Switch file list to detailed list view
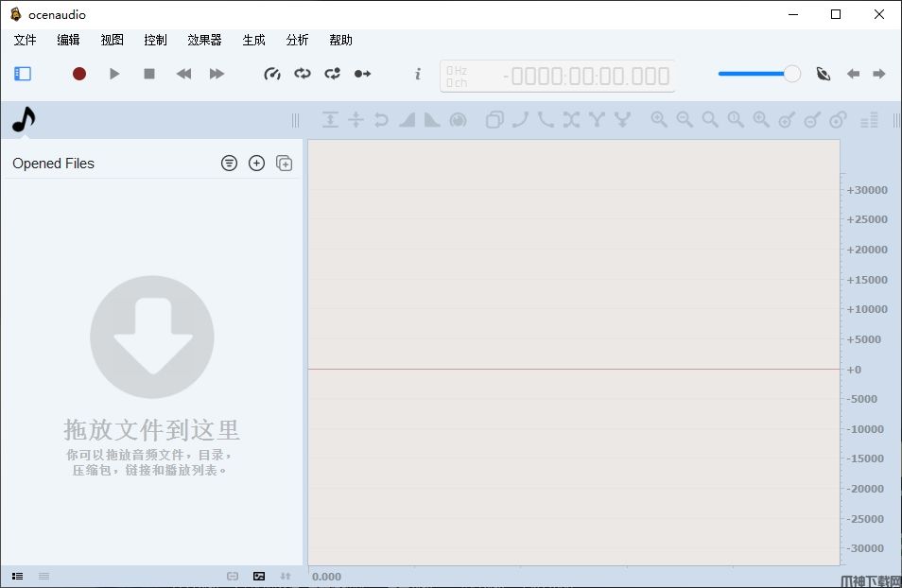The width and height of the screenshot is (902, 588). [x=17, y=576]
